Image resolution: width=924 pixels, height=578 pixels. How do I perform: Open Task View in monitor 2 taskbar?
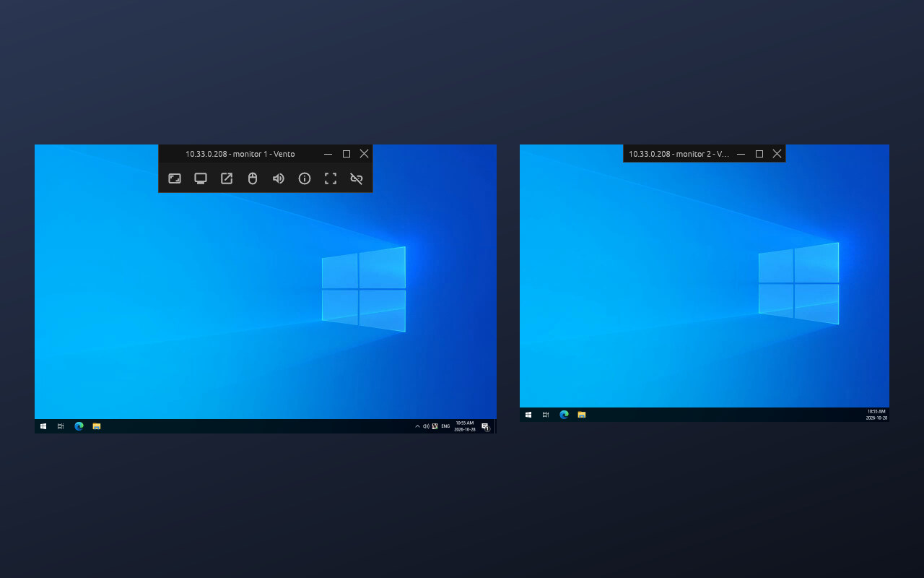pos(546,415)
